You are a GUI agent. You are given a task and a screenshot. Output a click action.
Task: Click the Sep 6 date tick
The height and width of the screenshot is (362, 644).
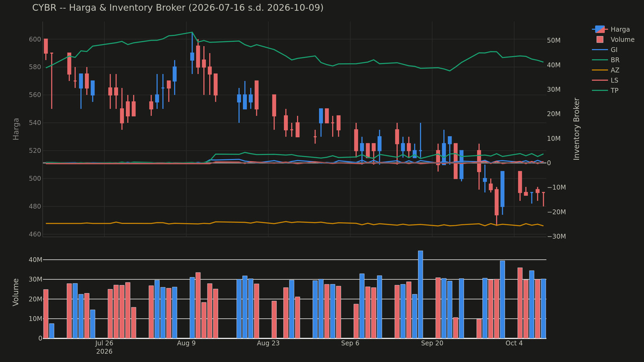pos(350,343)
